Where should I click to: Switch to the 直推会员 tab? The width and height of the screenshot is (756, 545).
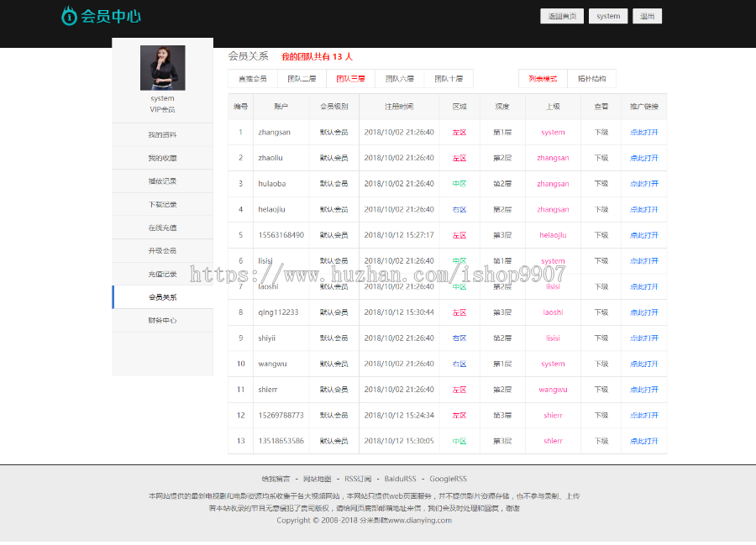[252, 79]
